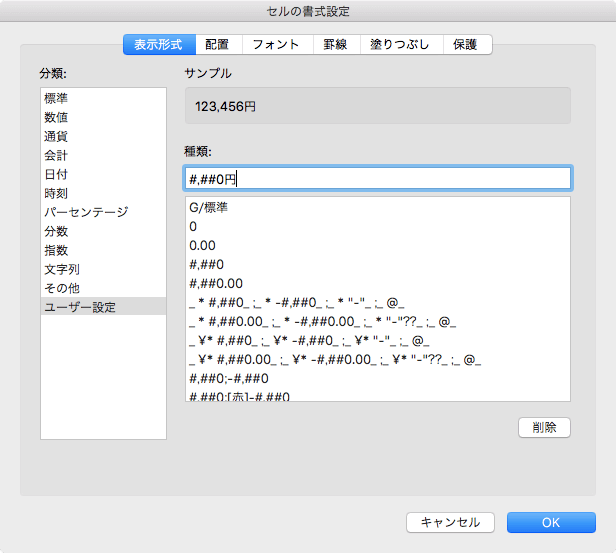Image resolution: width=616 pixels, height=553 pixels.
Task: Select yen accounting format _ ¥* #,##0_ ;…
Action: pyautogui.click(x=378, y=341)
